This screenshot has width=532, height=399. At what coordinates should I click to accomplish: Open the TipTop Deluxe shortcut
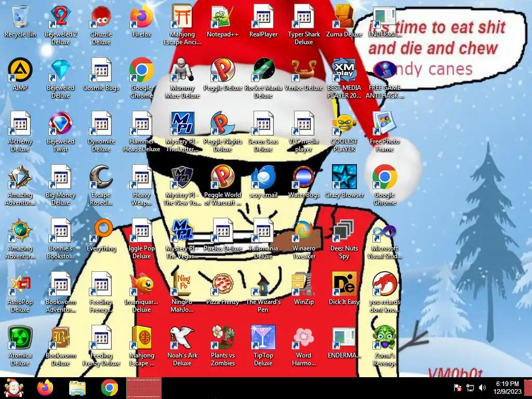(x=263, y=345)
